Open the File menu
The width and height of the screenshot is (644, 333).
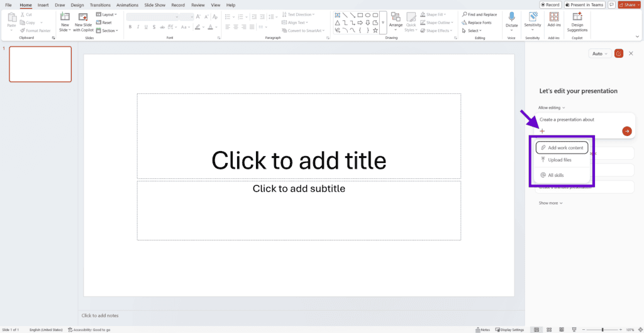[x=8, y=5]
